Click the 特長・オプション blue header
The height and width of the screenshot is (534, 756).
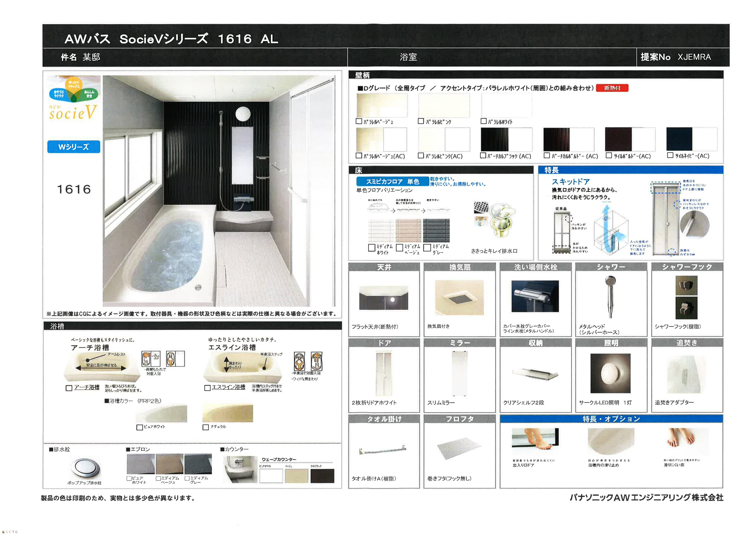coord(611,419)
